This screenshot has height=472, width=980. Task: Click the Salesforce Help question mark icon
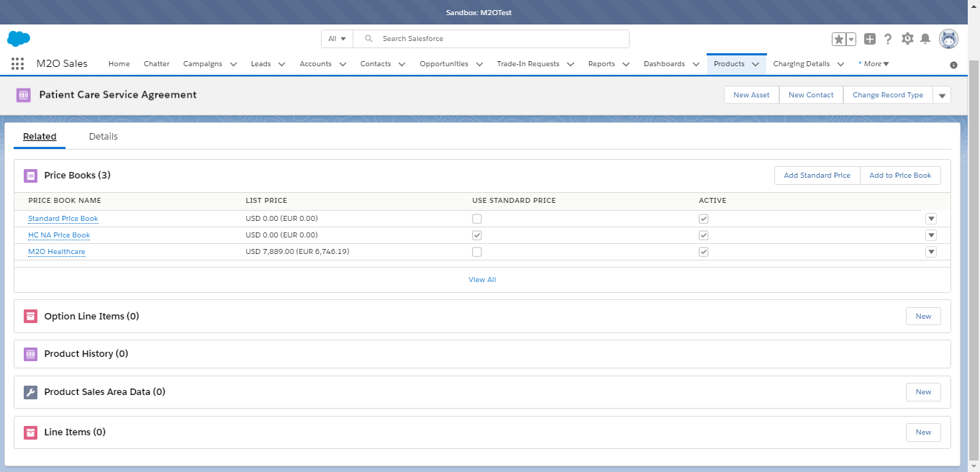(887, 38)
